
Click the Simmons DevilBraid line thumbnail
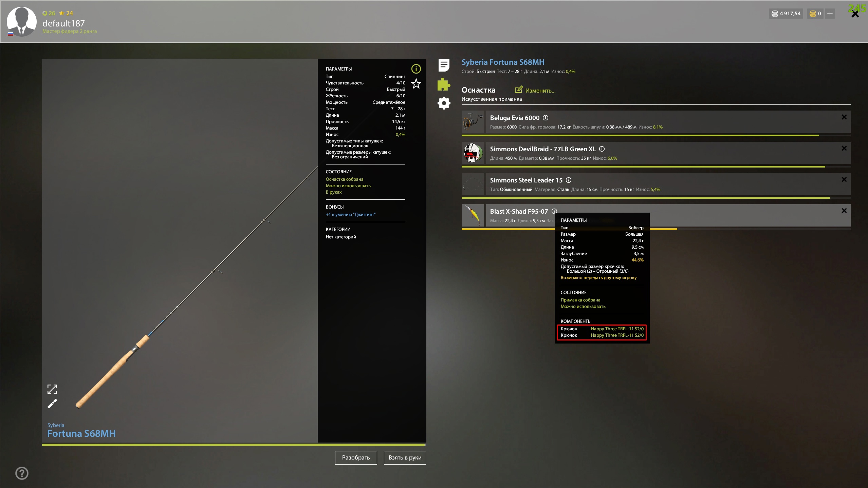[x=473, y=153]
